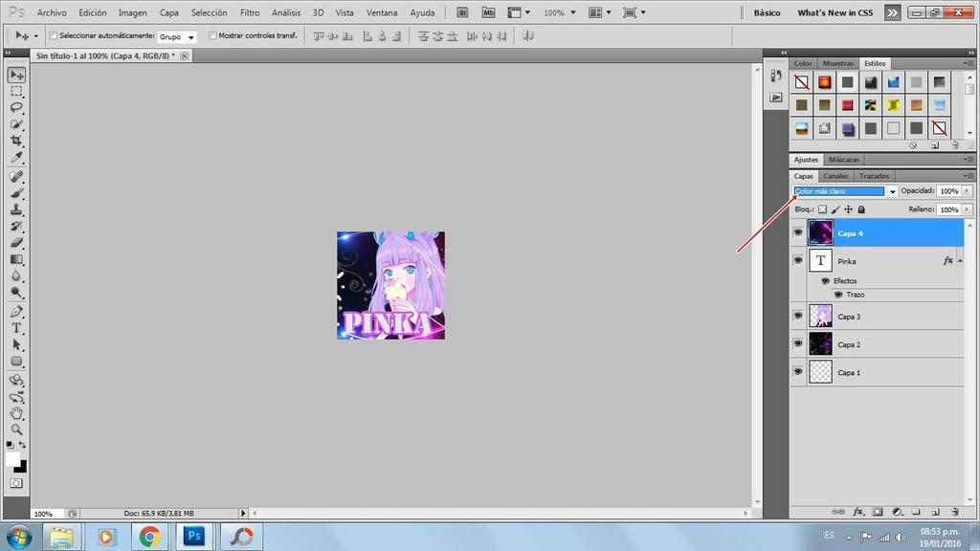
Task: Open the Capa menu
Action: (x=168, y=12)
